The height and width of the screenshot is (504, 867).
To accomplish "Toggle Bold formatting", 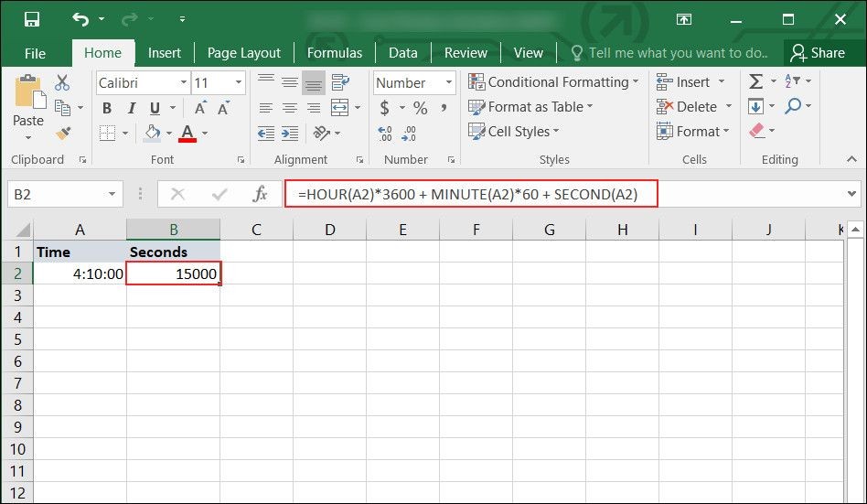I will click(107, 108).
